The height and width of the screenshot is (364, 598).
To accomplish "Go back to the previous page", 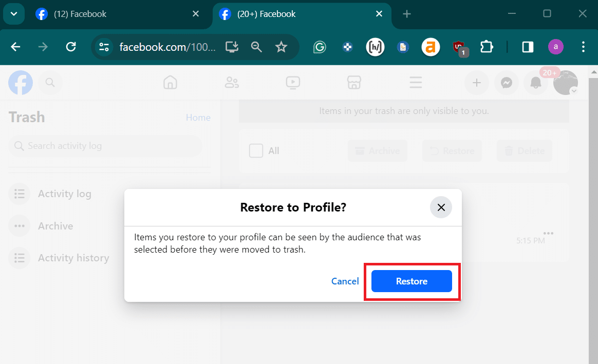I will click(15, 47).
